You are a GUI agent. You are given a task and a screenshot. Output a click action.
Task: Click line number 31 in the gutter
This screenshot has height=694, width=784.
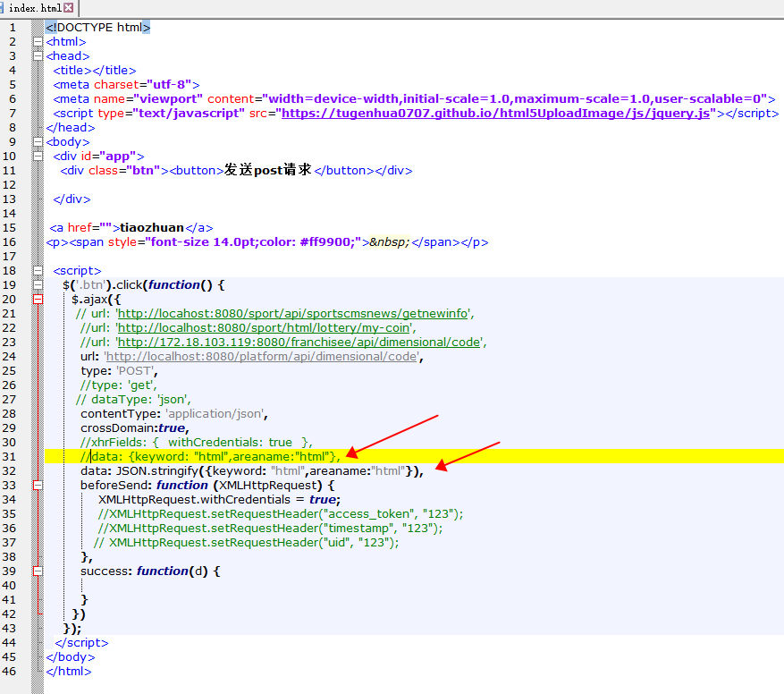[x=9, y=457]
